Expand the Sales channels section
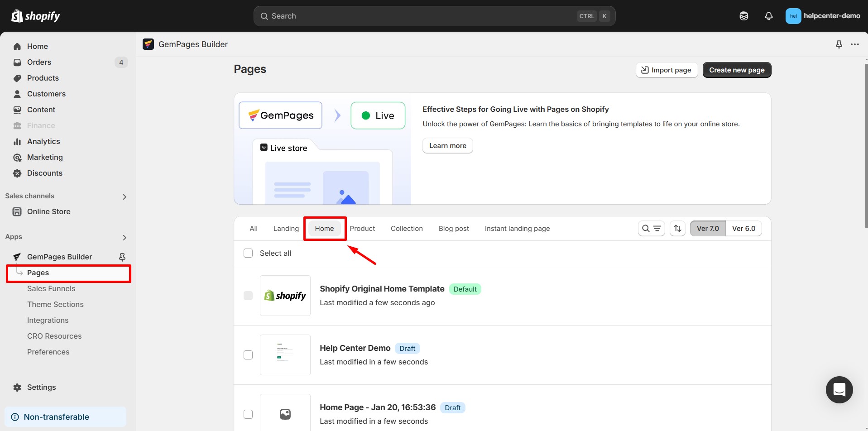The width and height of the screenshot is (868, 431). pos(124,196)
